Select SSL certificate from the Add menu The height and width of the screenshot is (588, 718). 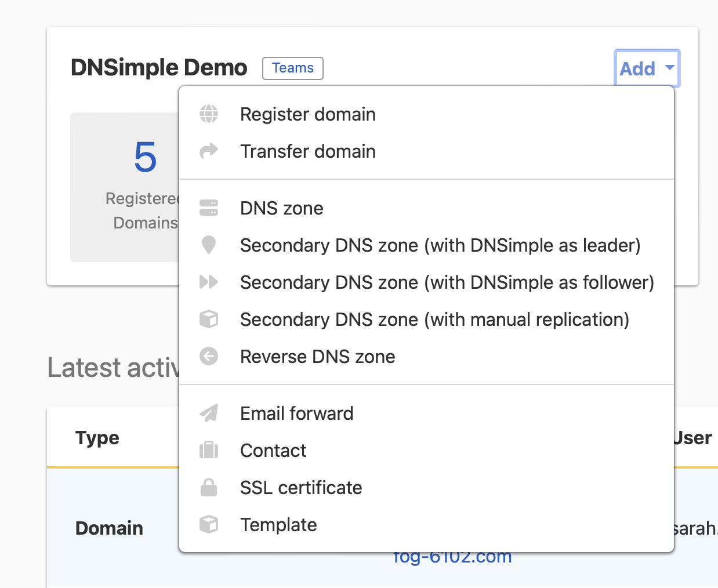[x=301, y=488]
